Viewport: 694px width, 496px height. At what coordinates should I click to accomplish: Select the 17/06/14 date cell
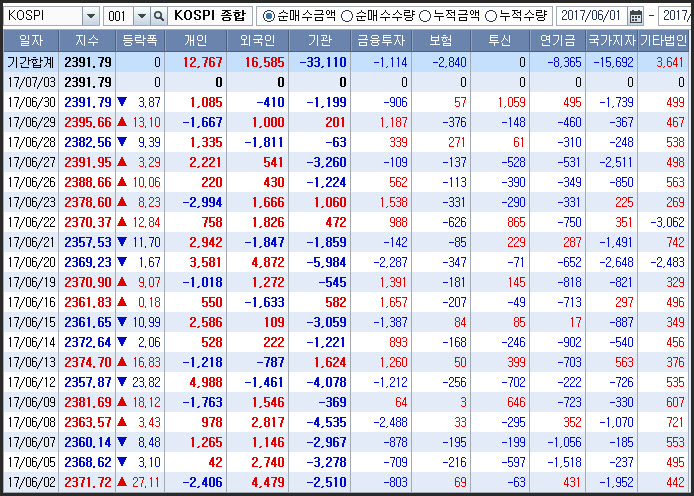[32, 342]
